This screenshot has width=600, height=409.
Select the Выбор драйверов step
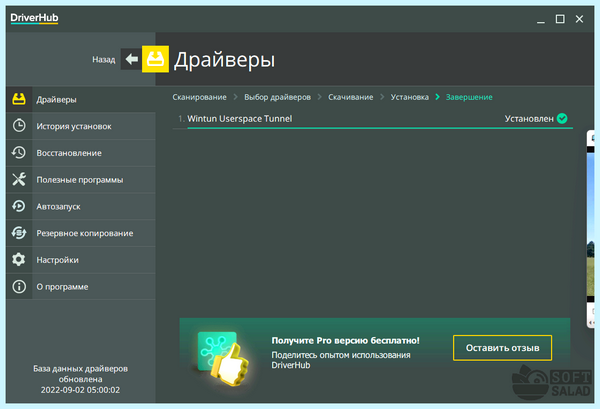click(x=277, y=97)
